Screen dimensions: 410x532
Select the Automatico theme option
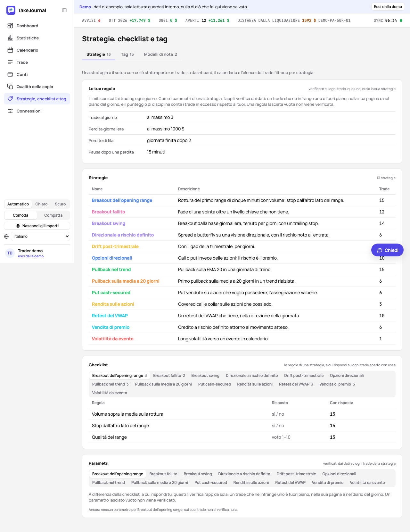[x=18, y=204]
